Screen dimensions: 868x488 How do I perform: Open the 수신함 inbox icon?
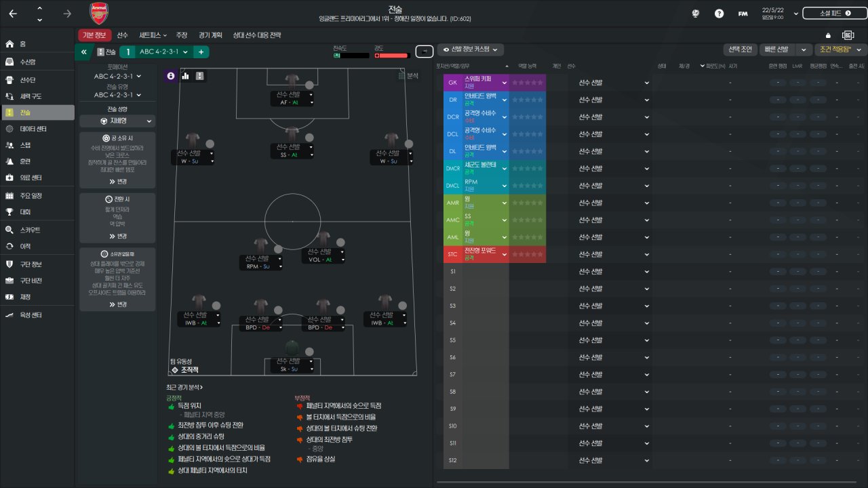pos(9,62)
